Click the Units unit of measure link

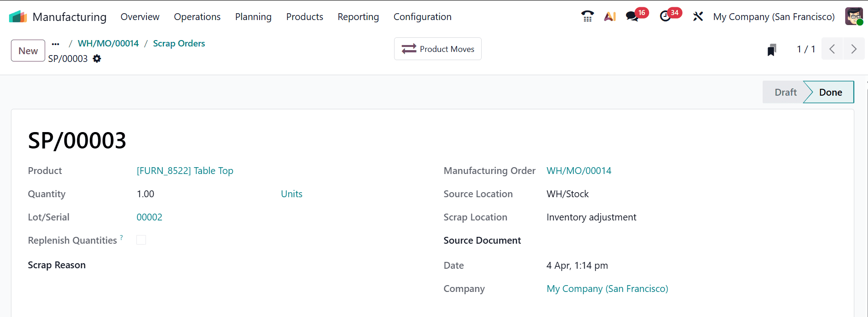tap(291, 194)
